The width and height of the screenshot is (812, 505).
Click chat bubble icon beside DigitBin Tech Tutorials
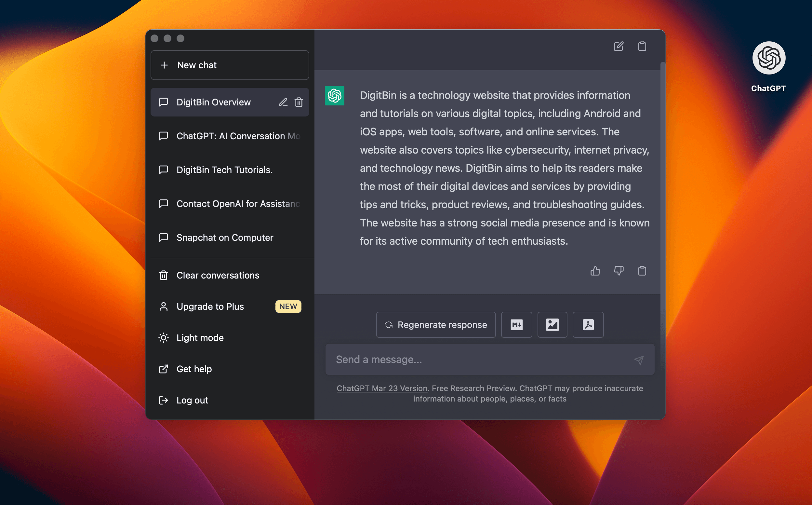[164, 170]
